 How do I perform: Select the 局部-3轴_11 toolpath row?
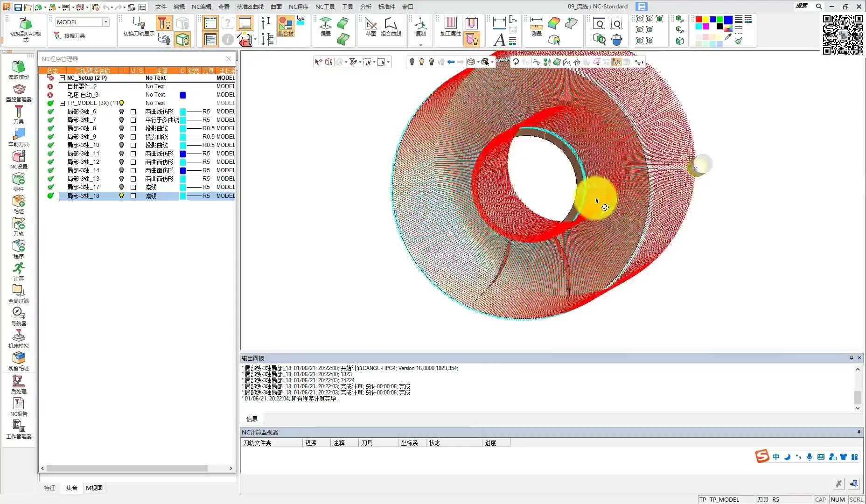[83, 154]
